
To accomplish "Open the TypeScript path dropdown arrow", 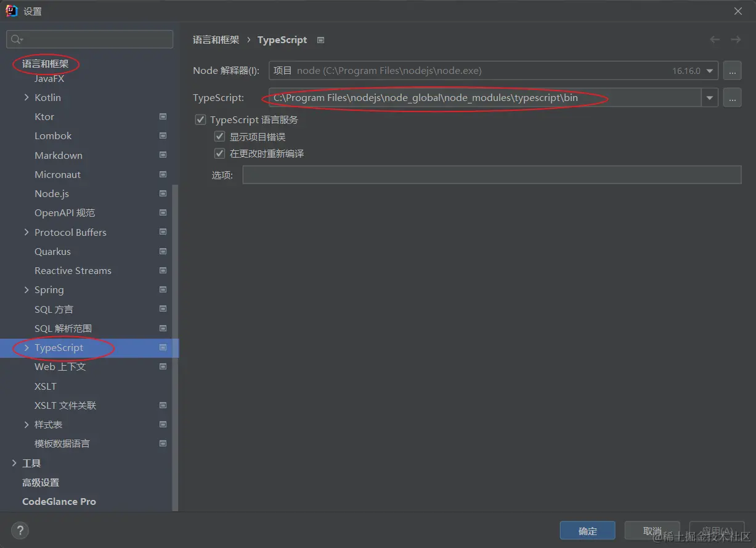I will (x=710, y=97).
